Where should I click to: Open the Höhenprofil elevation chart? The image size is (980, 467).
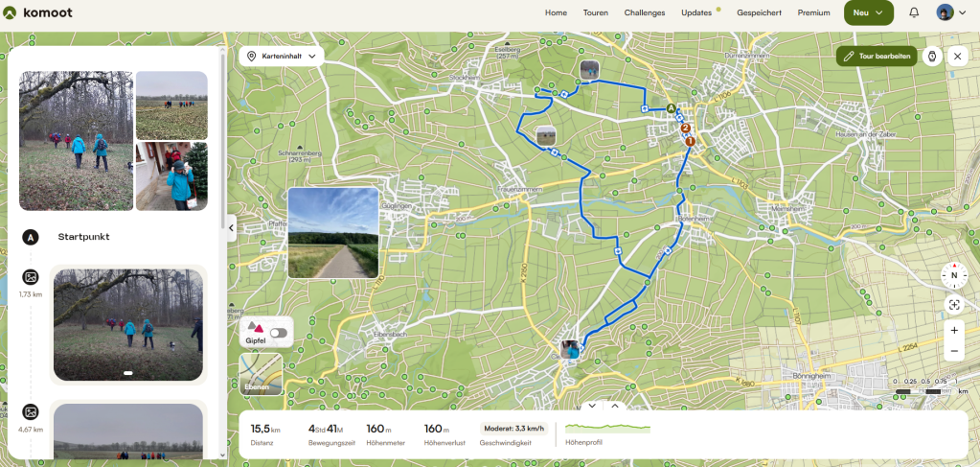click(607, 434)
